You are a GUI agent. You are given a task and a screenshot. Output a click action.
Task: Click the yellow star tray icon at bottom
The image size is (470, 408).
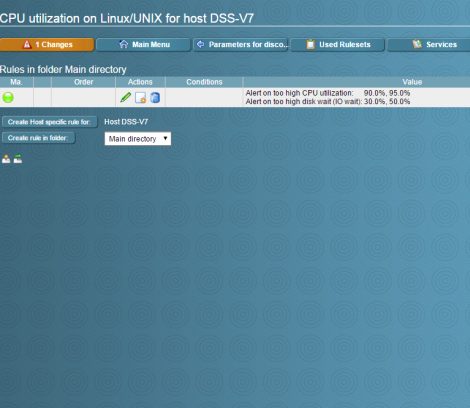[6, 159]
